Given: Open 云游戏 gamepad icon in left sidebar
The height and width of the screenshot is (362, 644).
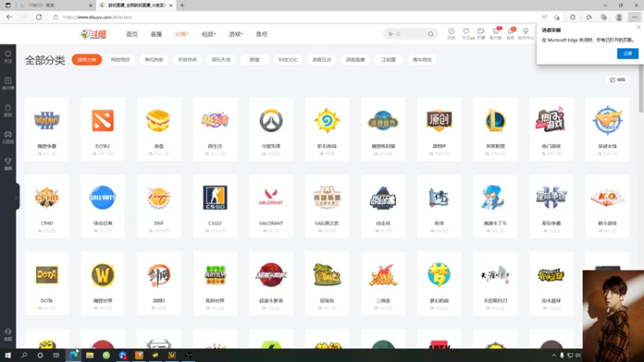Looking at the screenshot, I should point(8,137).
